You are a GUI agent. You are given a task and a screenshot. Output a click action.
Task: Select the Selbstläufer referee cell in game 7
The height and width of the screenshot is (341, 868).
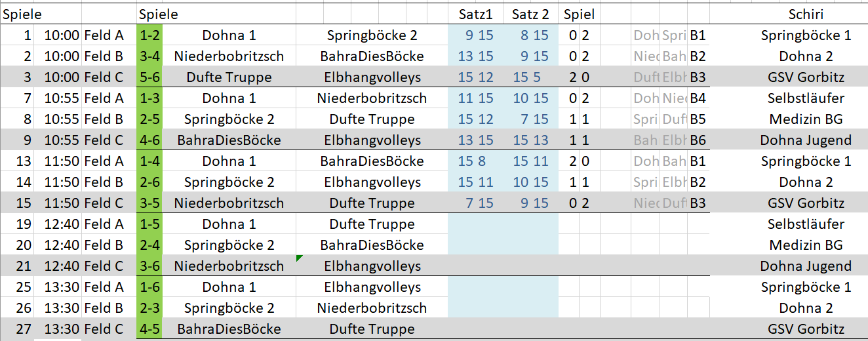coord(806,98)
